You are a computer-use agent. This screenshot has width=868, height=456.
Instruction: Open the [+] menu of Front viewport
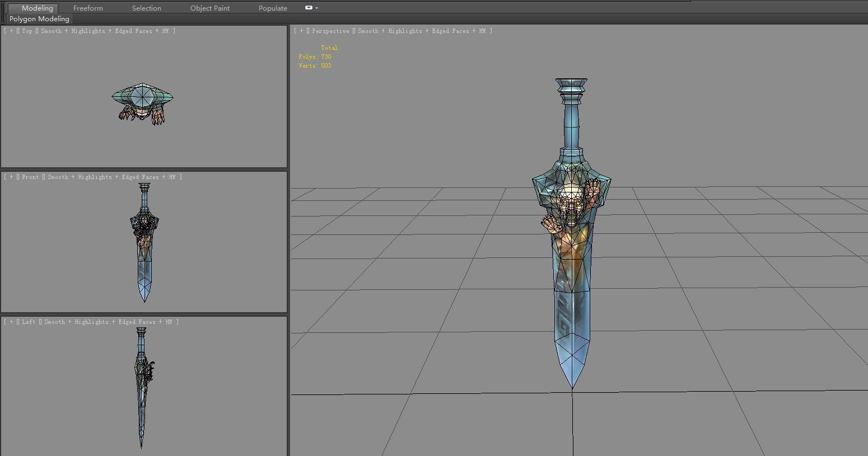[11, 177]
